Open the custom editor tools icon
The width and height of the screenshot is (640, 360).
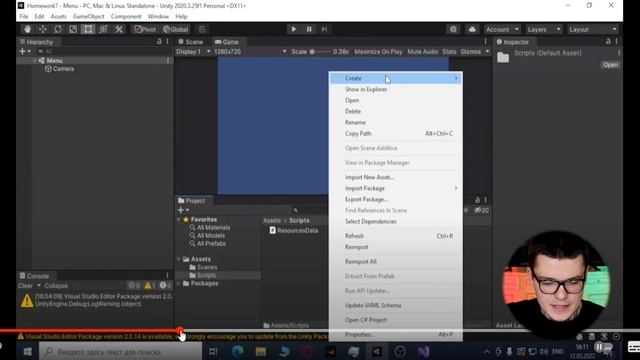tap(119, 29)
